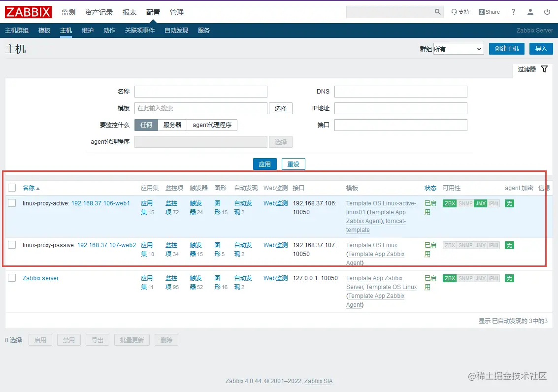Click 无 encryption badge for linux-proxy-passive
Screen dimensions: 558x392
point(509,245)
